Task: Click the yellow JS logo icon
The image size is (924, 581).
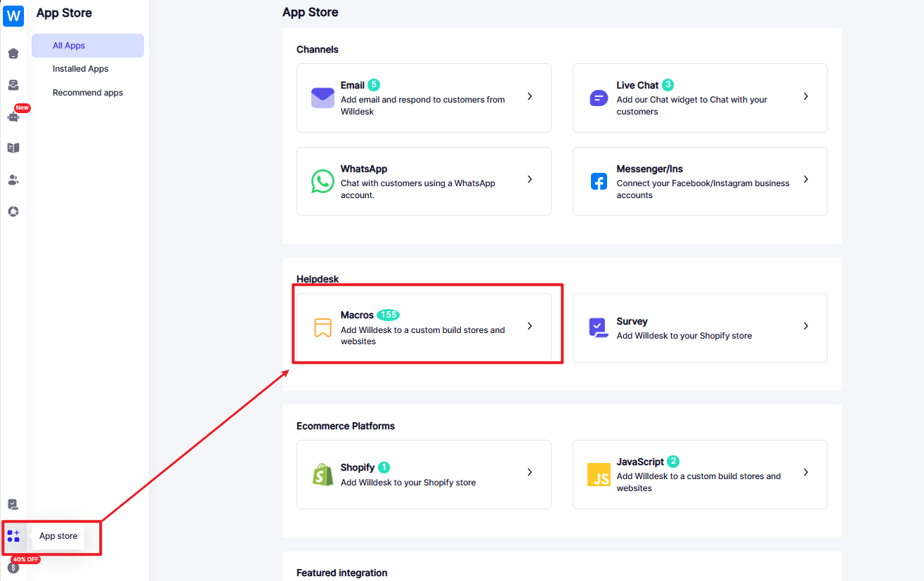Action: [x=599, y=474]
